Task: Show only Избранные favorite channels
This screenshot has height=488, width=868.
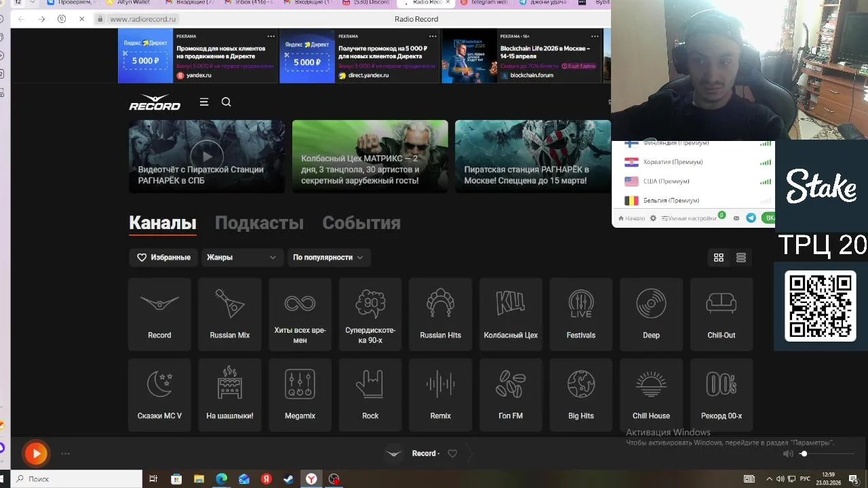Action: pos(163,258)
